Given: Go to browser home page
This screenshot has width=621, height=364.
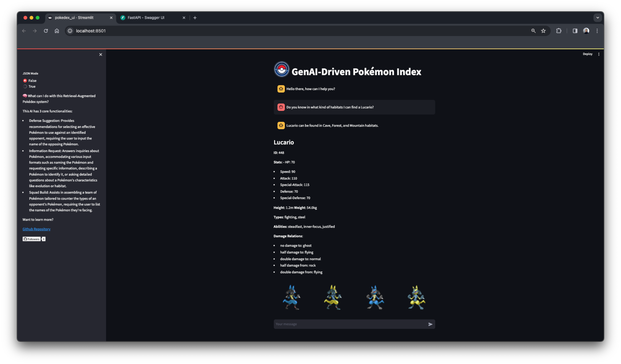Looking at the screenshot, I should point(57,31).
